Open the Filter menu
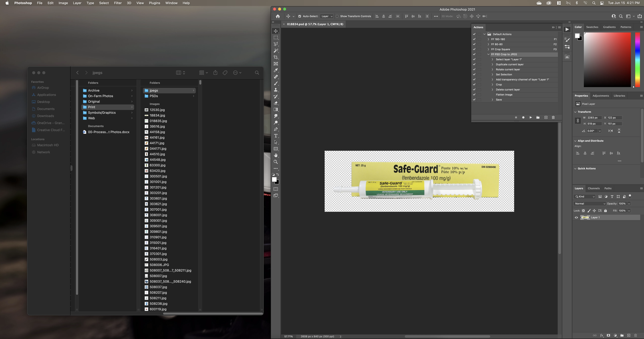The image size is (644, 339). point(118,3)
